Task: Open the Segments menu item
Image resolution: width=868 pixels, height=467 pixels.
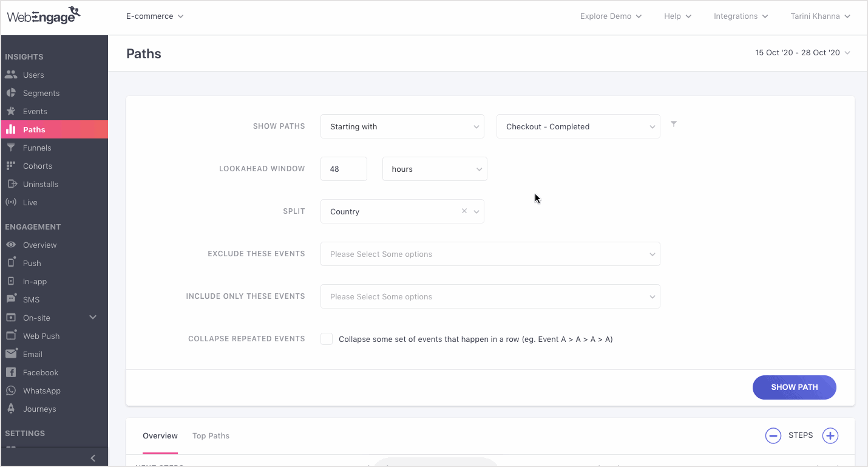Action: tap(41, 93)
